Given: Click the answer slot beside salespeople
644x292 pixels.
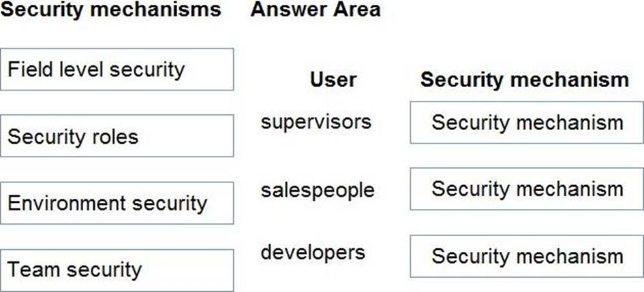Looking at the screenshot, I should tap(527, 189).
